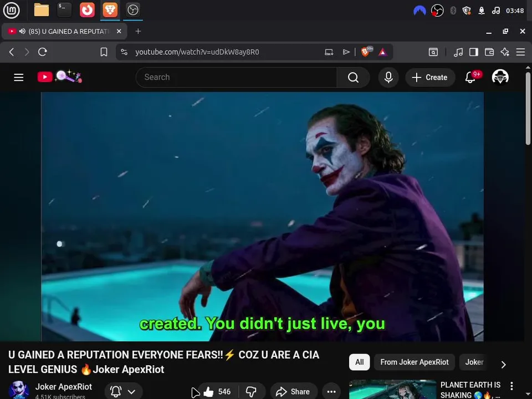
Task: Open the YouTube guide menu
Action: 19,78
